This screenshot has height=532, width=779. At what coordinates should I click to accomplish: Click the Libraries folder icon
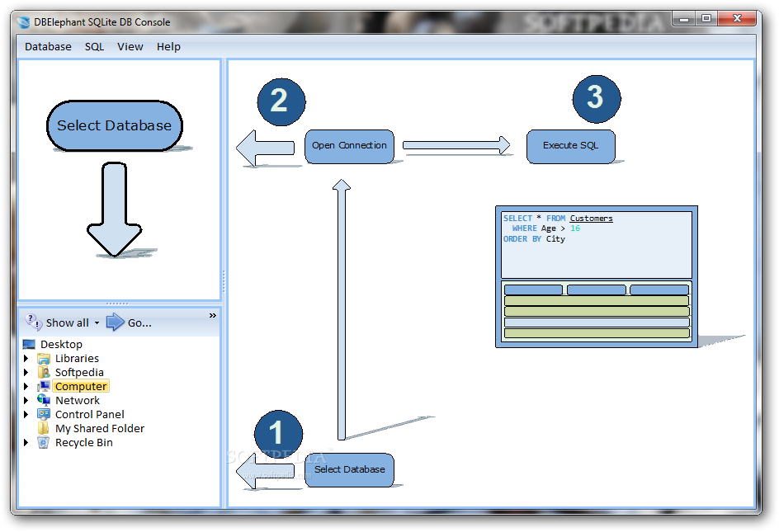44,358
